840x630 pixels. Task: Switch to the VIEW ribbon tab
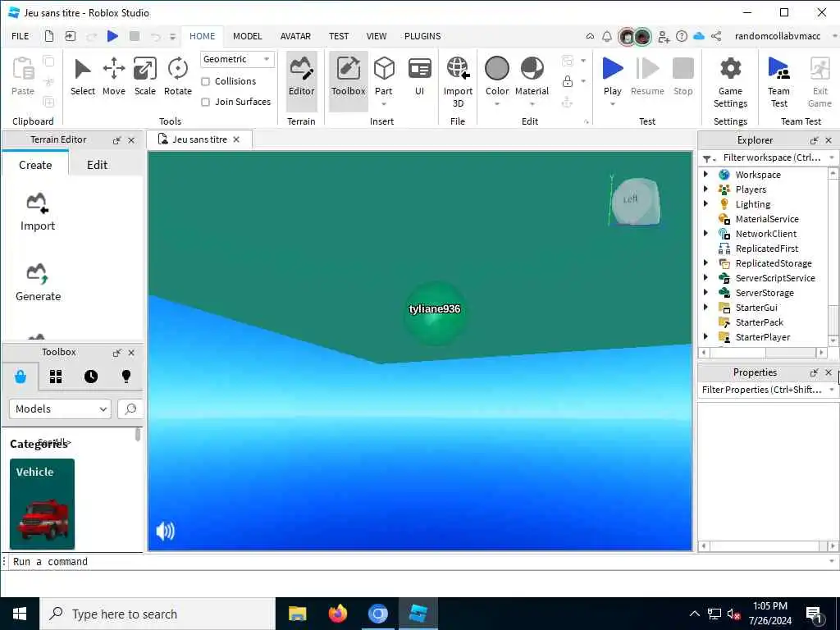point(376,36)
